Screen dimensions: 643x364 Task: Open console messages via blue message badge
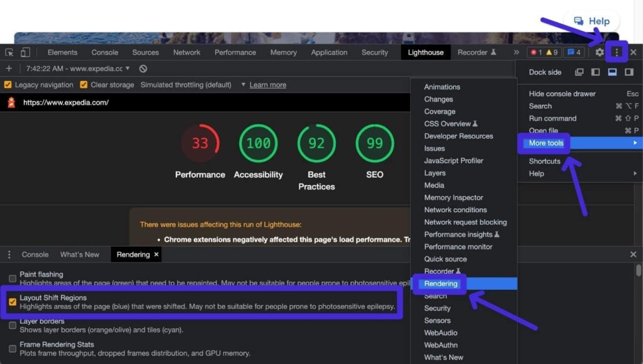(x=573, y=52)
